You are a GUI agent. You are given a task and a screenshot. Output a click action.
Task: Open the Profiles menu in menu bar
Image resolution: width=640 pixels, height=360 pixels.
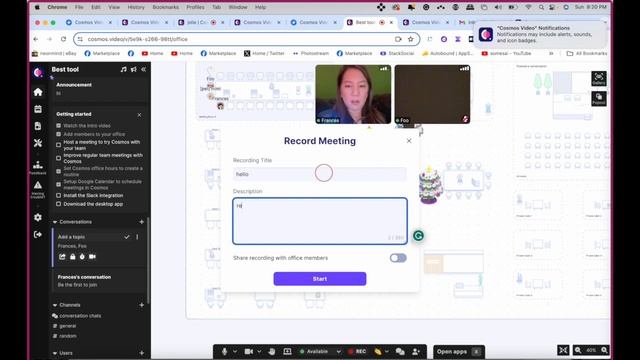pos(195,7)
